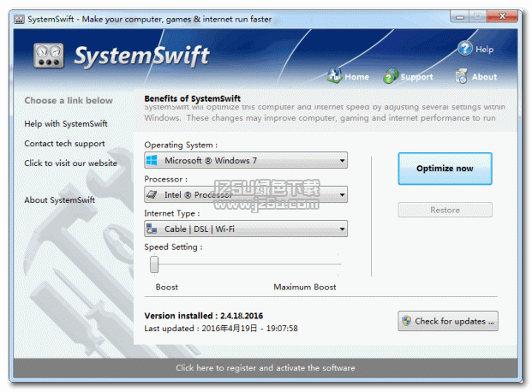Click the Maximum Boost label
The height and width of the screenshot is (392, 532).
coord(305,288)
